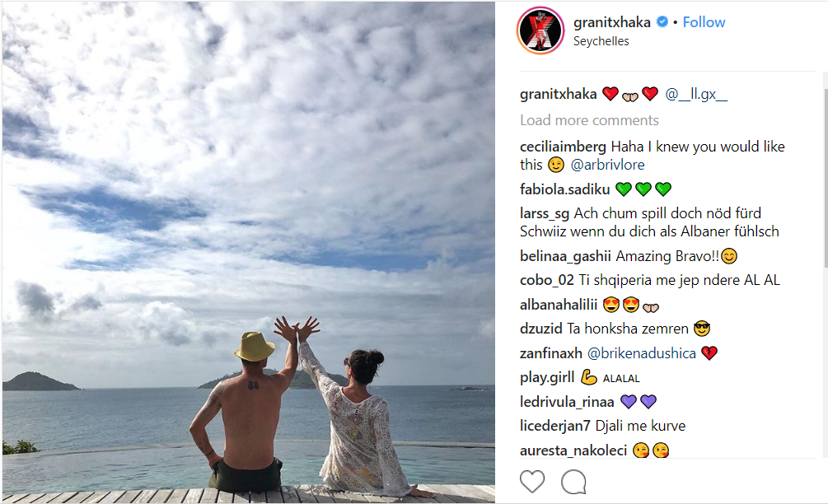Open the @arbrivlore mention link
This screenshot has height=504, width=828.
point(608,165)
